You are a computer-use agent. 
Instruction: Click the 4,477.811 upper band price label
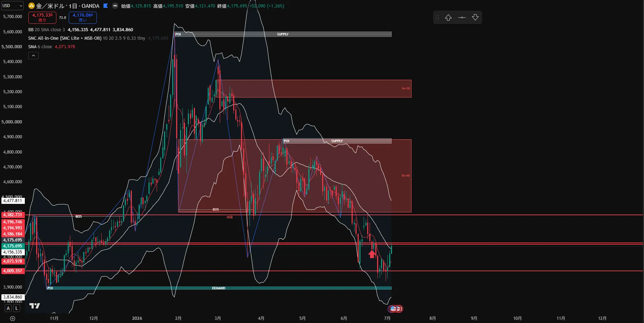(13, 201)
